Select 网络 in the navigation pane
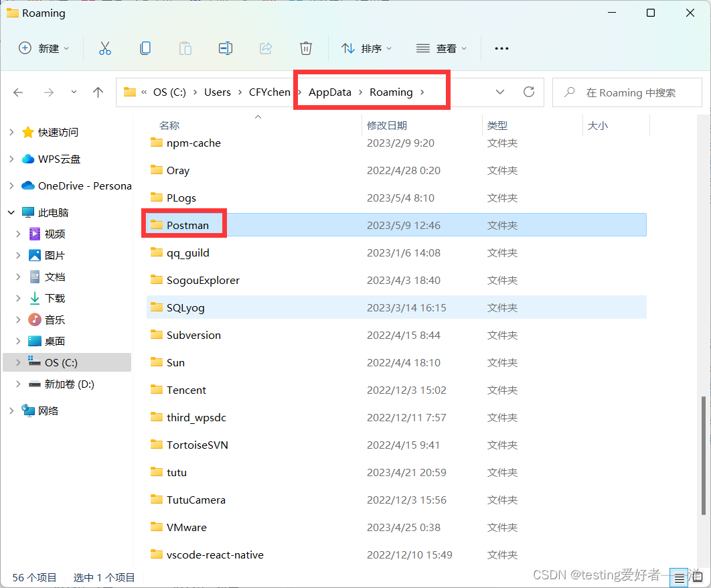Image resolution: width=711 pixels, height=588 pixels. click(x=48, y=411)
